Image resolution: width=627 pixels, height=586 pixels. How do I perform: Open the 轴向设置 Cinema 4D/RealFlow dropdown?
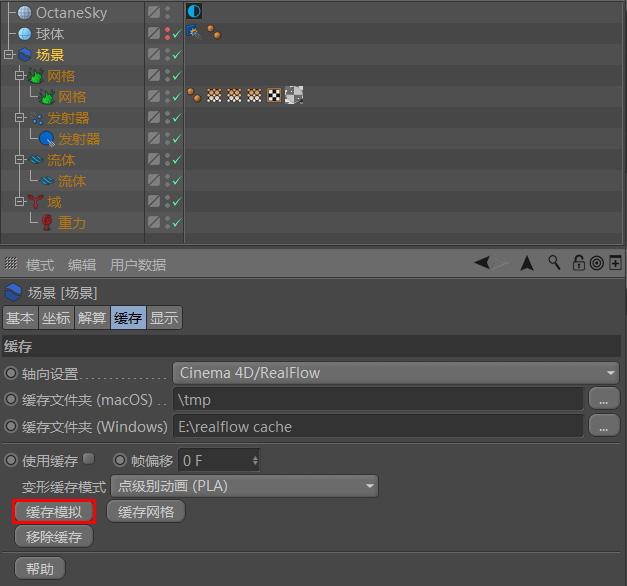396,373
